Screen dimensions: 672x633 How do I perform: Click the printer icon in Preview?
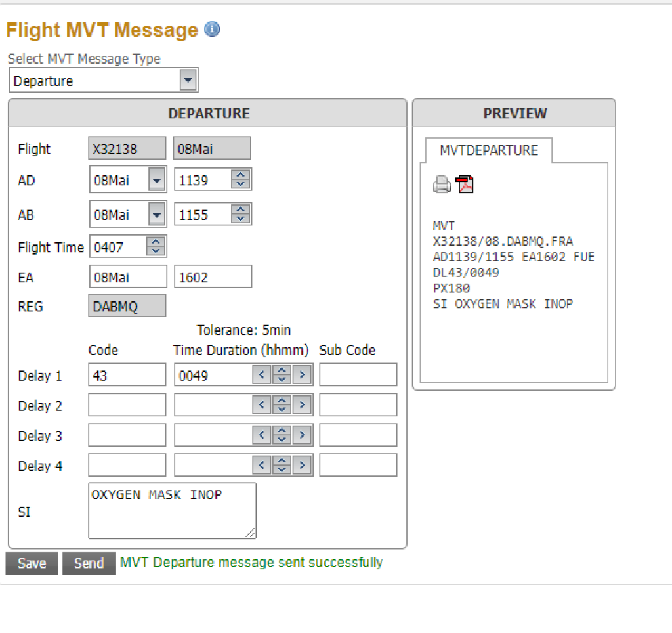(442, 185)
